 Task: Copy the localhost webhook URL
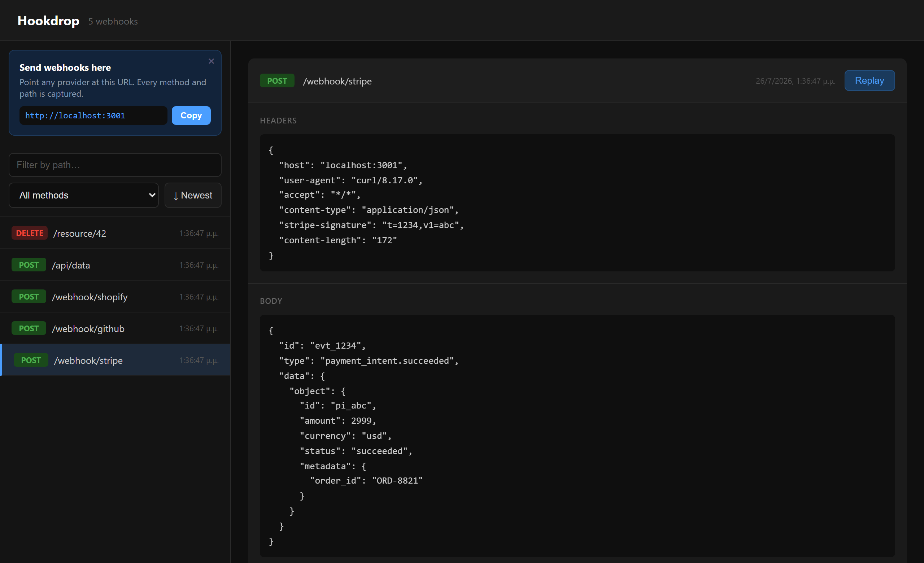(191, 115)
